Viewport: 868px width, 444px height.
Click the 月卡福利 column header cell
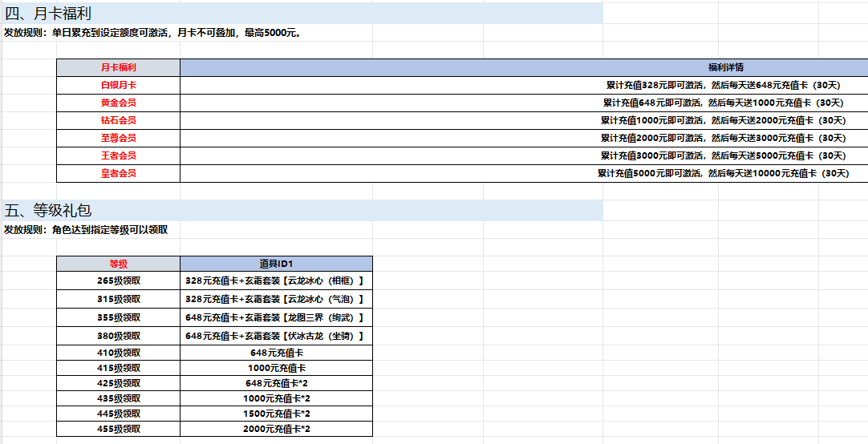(x=118, y=67)
